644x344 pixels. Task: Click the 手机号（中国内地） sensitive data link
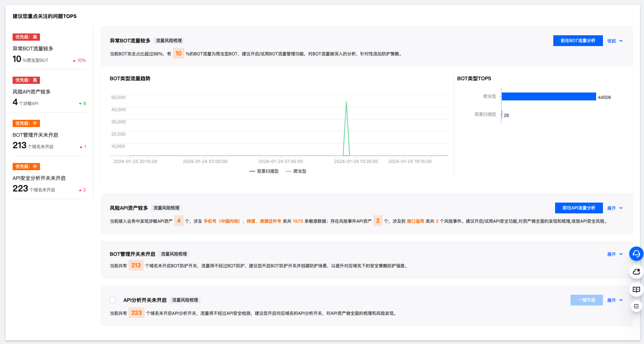222,221
